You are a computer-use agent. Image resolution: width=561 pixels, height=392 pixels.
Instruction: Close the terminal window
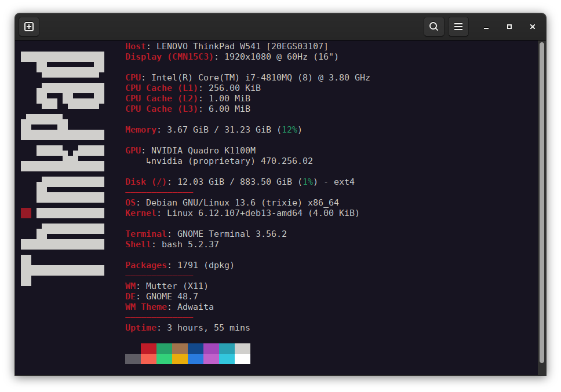pyautogui.click(x=533, y=27)
